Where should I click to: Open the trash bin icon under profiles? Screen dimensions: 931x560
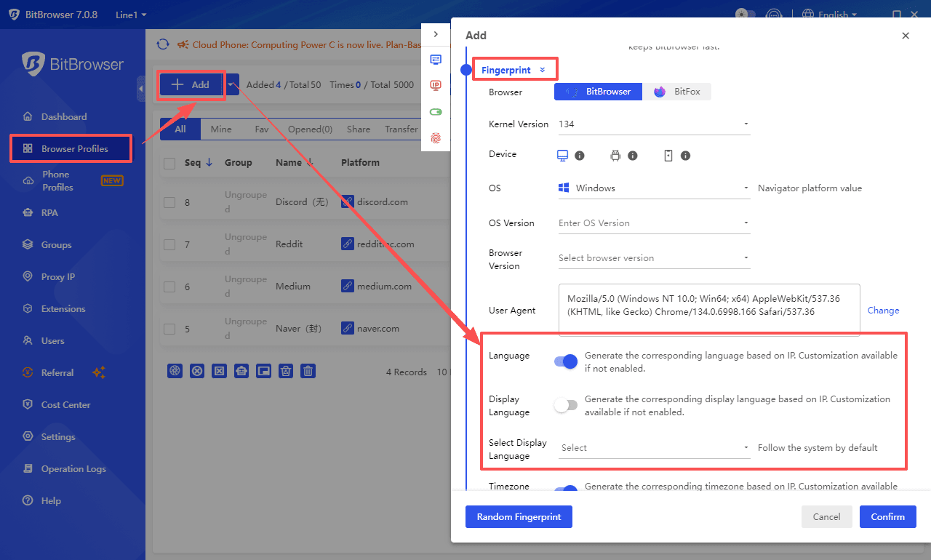(308, 371)
